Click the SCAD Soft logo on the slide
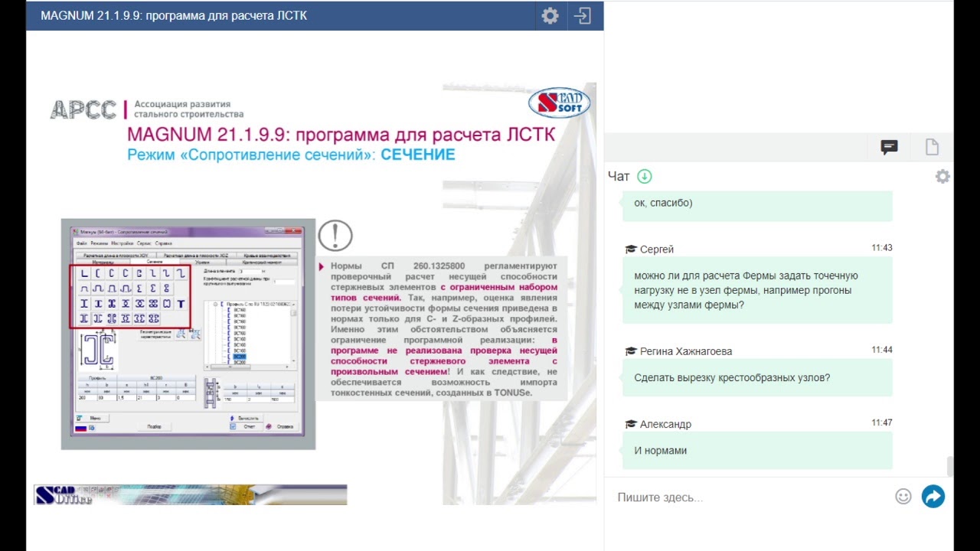980x551 pixels. [x=560, y=102]
